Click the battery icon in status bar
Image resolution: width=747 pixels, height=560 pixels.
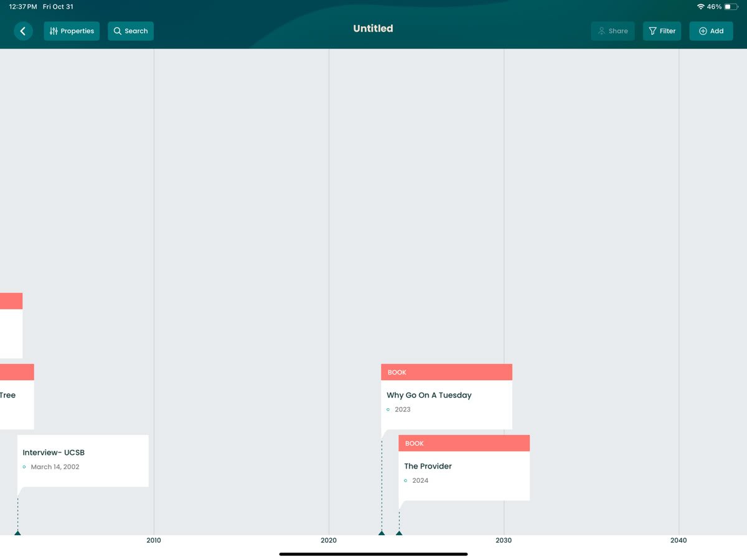[731, 7]
